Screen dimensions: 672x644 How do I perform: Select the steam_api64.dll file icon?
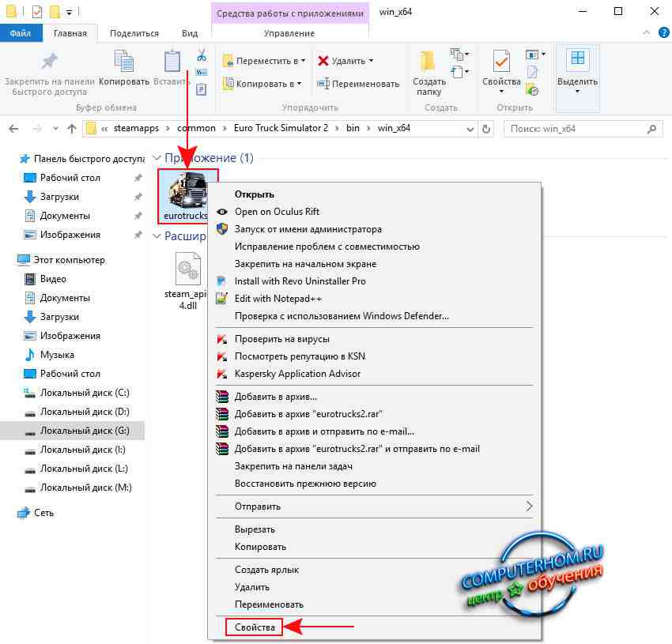tap(187, 273)
